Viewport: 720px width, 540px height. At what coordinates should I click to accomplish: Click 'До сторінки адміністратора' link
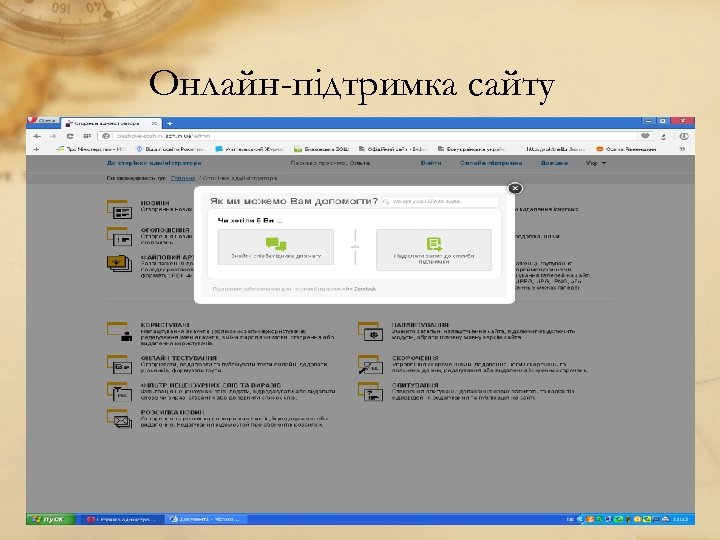[x=154, y=163]
